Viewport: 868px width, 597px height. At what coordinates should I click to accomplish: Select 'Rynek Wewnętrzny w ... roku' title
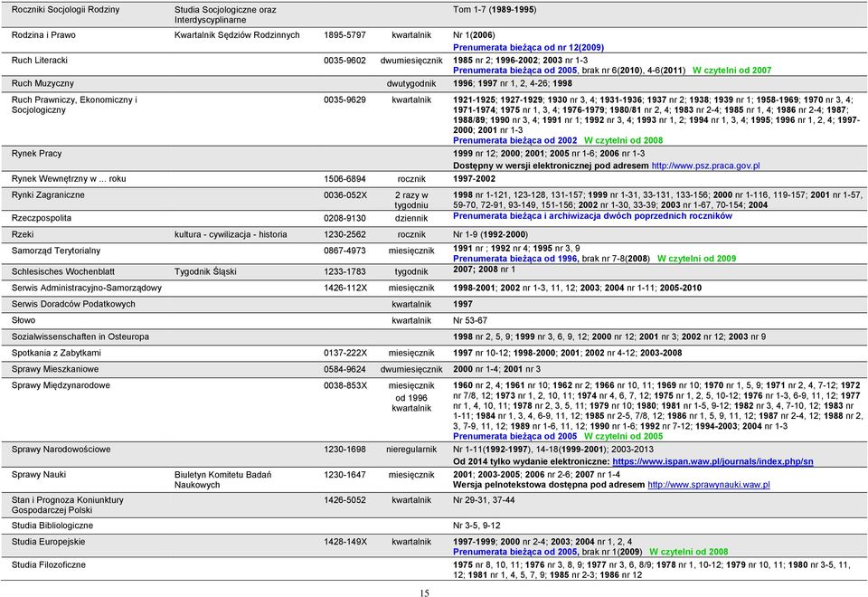(69, 179)
